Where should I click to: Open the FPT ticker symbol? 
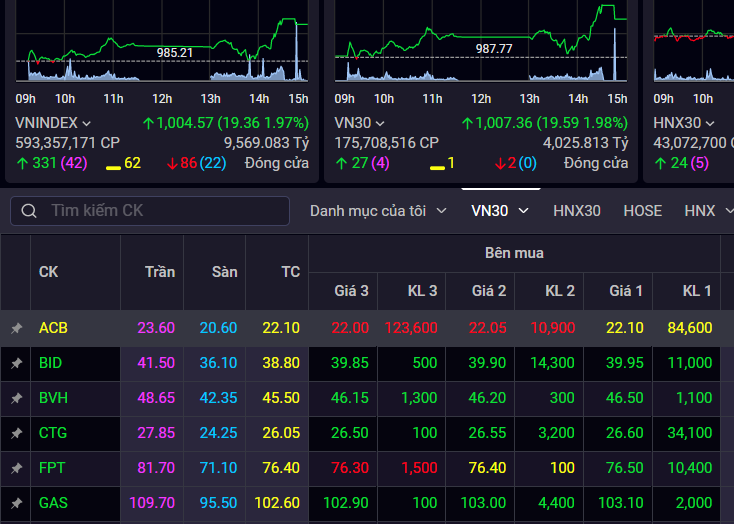coord(50,468)
